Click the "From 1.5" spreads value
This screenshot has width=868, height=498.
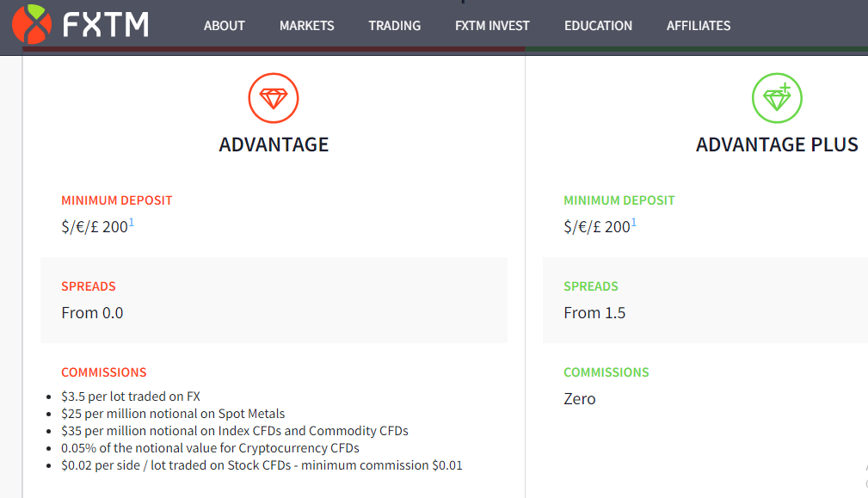tap(594, 313)
